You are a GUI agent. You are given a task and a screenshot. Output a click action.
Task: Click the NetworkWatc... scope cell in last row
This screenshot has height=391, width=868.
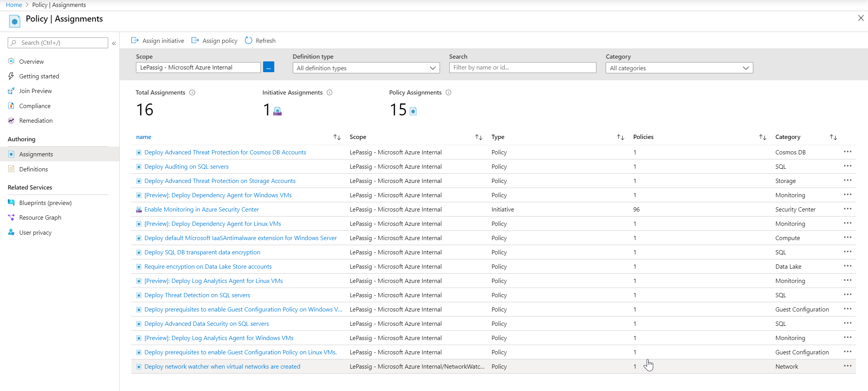pos(417,366)
